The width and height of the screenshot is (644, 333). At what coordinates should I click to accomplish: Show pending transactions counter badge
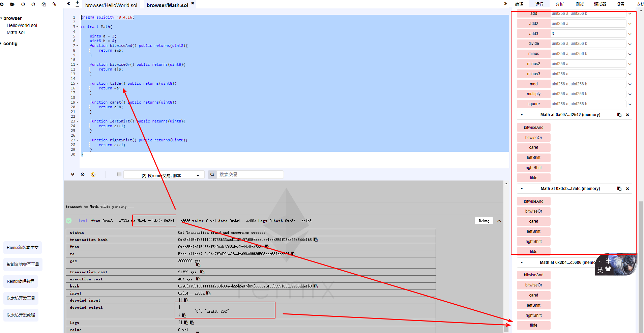point(93,174)
